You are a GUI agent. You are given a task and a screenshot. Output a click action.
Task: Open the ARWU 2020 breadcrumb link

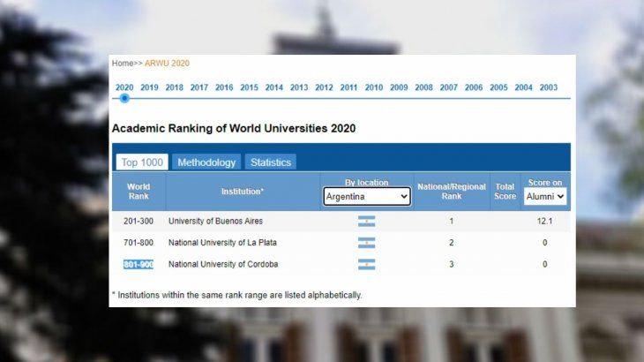tap(167, 64)
